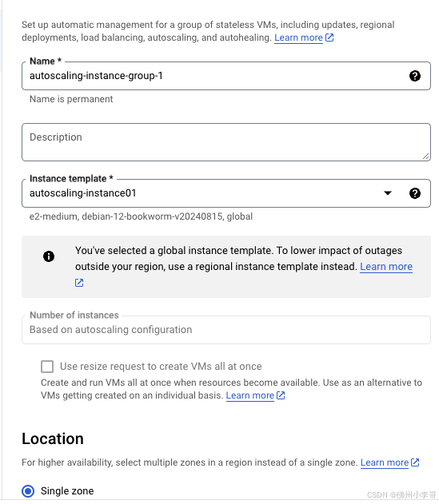Click the help icon in the Name field
This screenshot has width=439, height=504.
click(x=414, y=76)
